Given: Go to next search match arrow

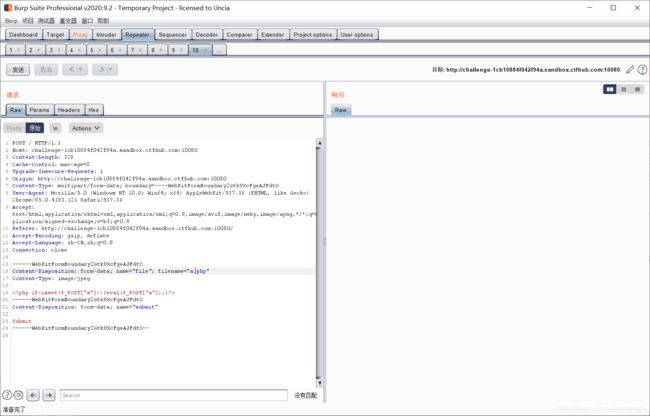Looking at the screenshot, I should pyautogui.click(x=49, y=395).
